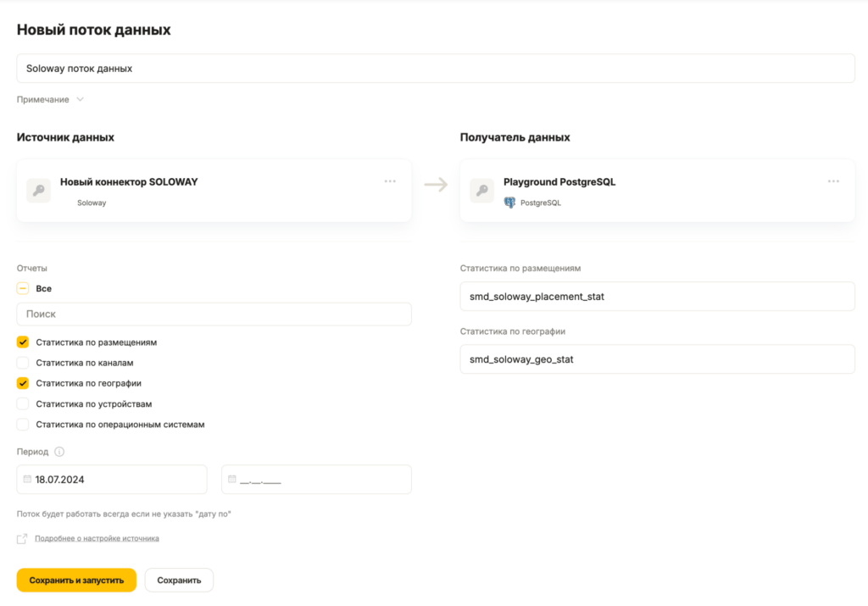Open Подробнее о настройке источника link
868x606 pixels.
click(x=97, y=538)
